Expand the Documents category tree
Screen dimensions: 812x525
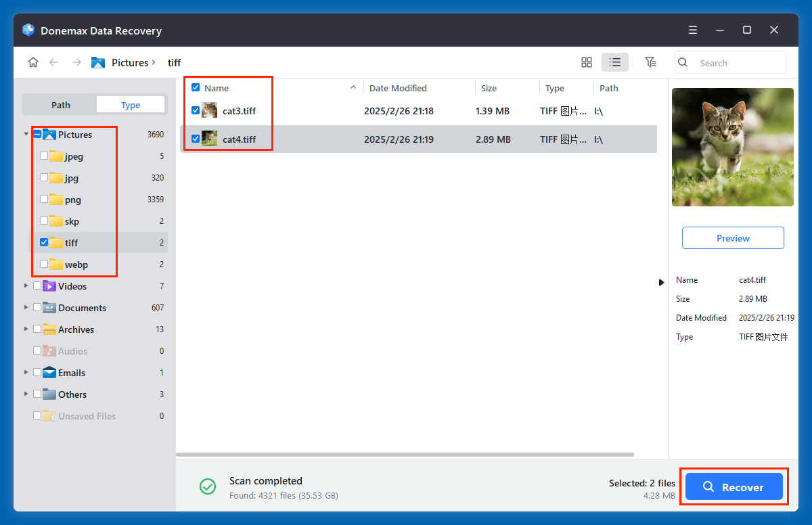tap(26, 308)
